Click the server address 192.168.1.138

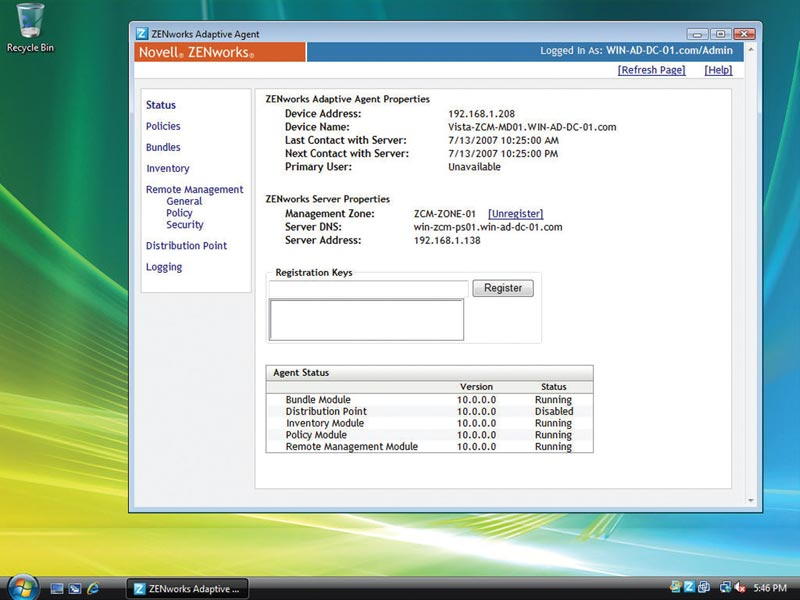(x=447, y=240)
